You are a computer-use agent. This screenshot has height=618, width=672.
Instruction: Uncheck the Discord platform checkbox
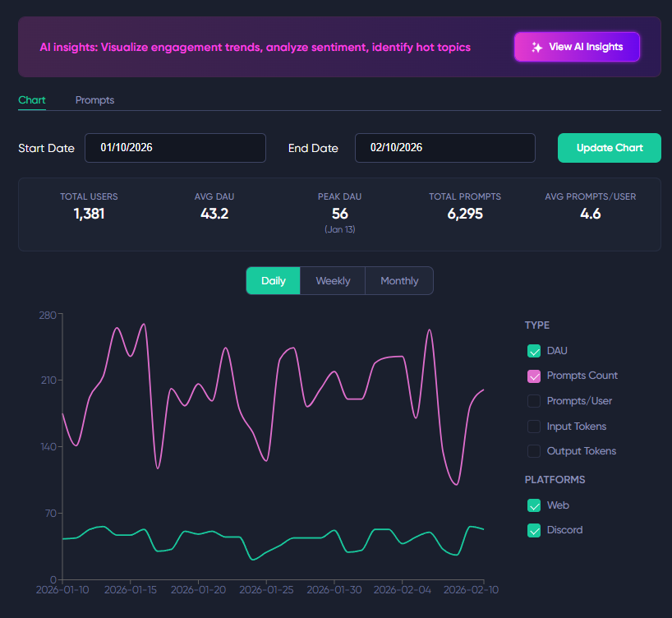[534, 531]
